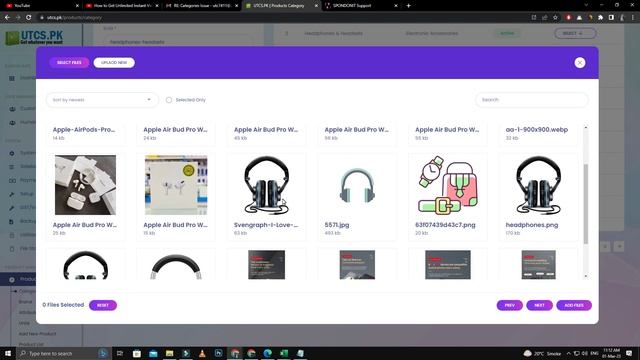Switch to the How to Get Unlimited tab
This screenshot has width=640, height=360.
[x=122, y=6]
